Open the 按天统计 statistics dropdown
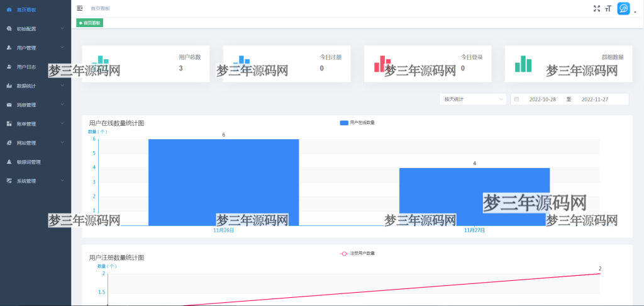 473,99
